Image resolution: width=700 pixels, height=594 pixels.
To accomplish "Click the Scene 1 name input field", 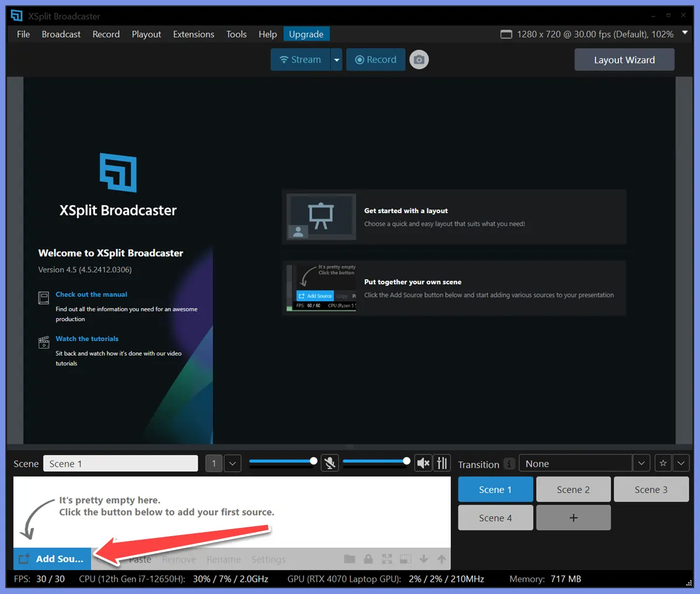I will pyautogui.click(x=120, y=463).
